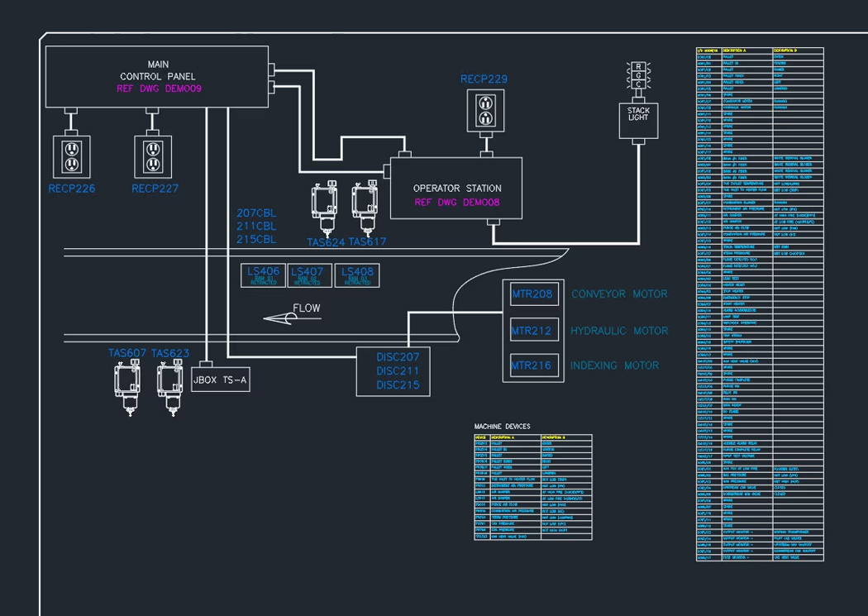Screen dimensions: 868x616
Task: Click the JBOX TS-A junction box
Action: click(220, 380)
